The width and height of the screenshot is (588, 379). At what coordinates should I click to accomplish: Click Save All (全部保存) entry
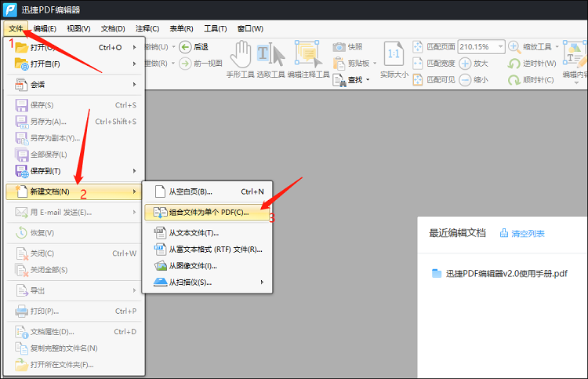pyautogui.click(x=74, y=155)
